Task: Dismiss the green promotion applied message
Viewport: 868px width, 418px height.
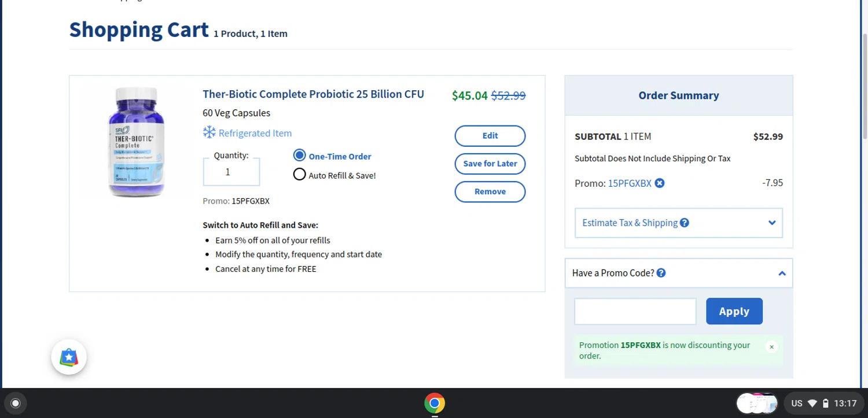Action: [771, 347]
